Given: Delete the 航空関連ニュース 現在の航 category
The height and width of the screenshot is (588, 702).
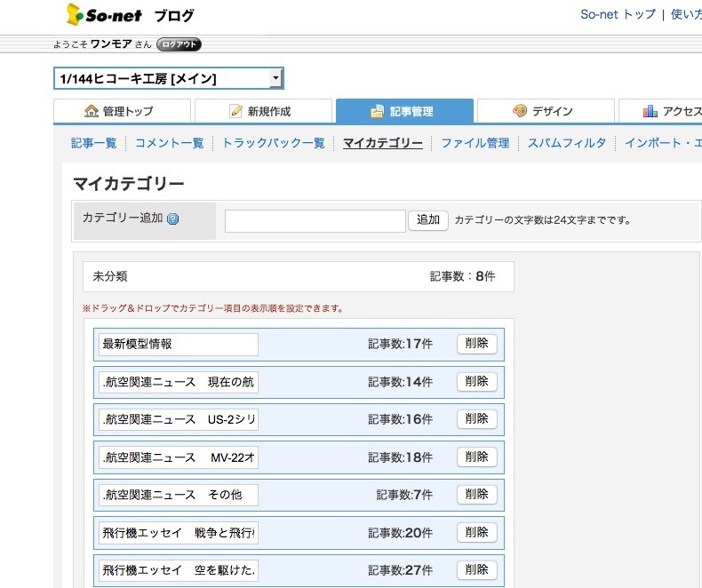Looking at the screenshot, I should [x=477, y=382].
